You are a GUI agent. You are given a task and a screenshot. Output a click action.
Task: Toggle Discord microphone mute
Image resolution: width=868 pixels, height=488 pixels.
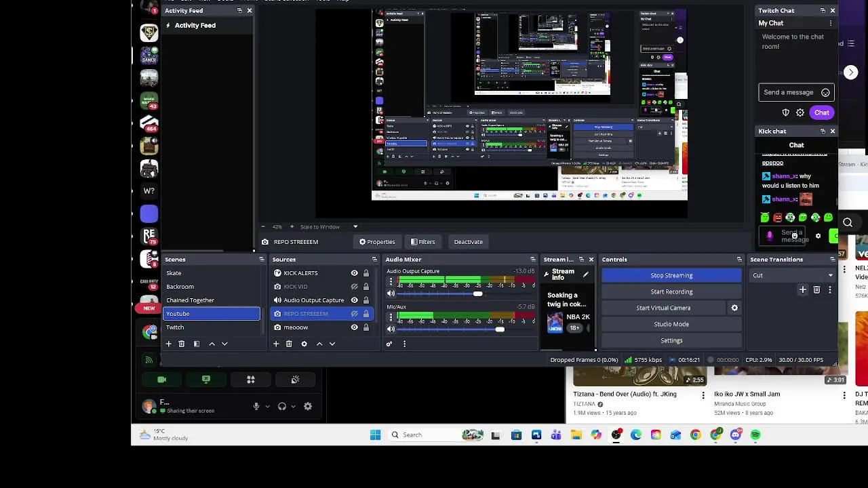[x=256, y=406]
